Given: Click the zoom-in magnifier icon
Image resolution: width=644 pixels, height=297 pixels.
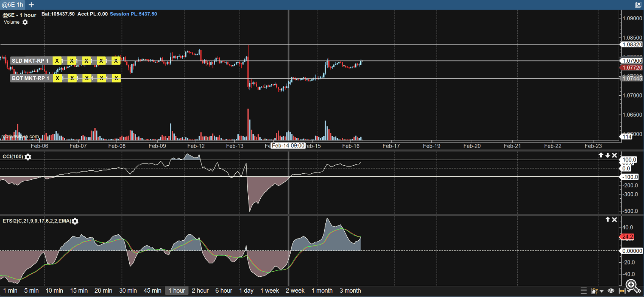Looking at the screenshot, I should [631, 285].
